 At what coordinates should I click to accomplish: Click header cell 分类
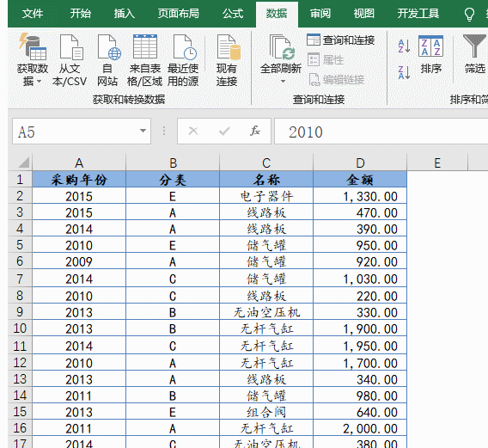coord(173,179)
